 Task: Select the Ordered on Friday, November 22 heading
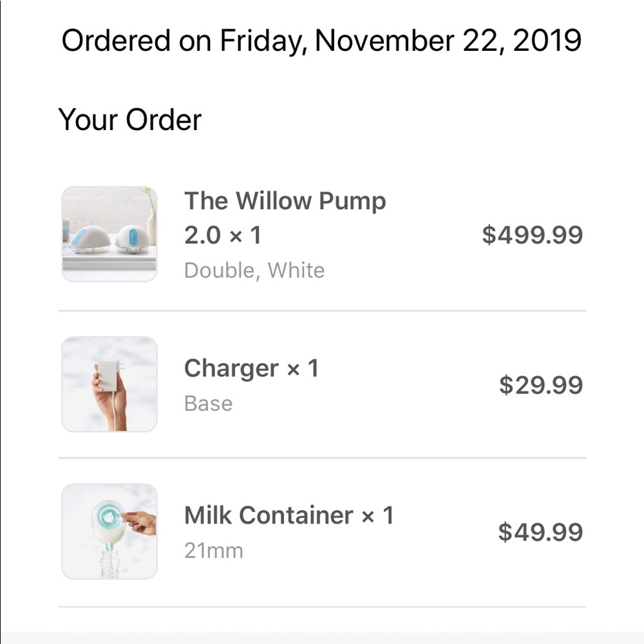pyautogui.click(x=320, y=41)
